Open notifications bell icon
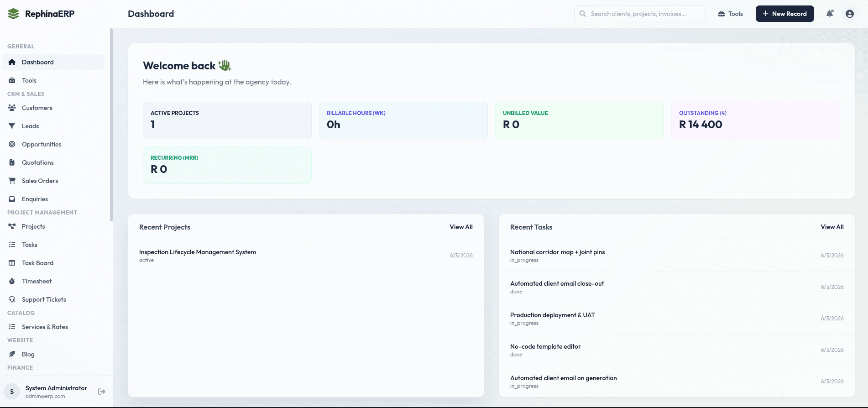 830,14
